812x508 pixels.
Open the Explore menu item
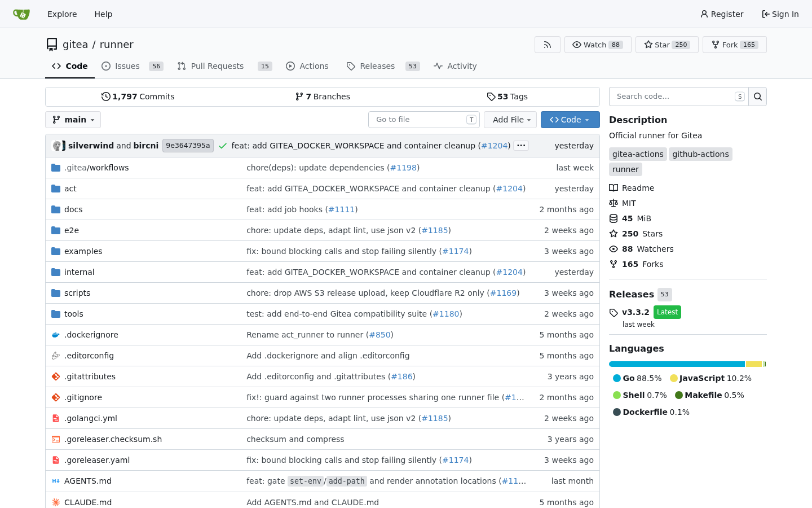(x=62, y=14)
